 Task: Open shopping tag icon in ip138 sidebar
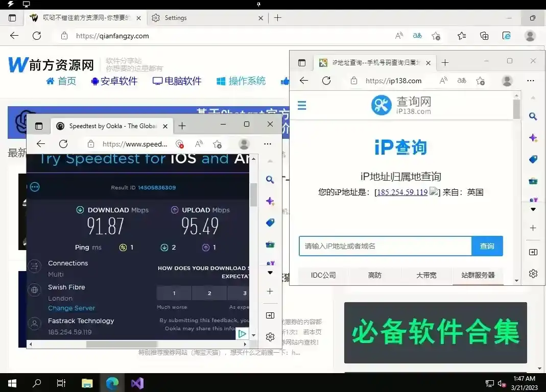533,159
